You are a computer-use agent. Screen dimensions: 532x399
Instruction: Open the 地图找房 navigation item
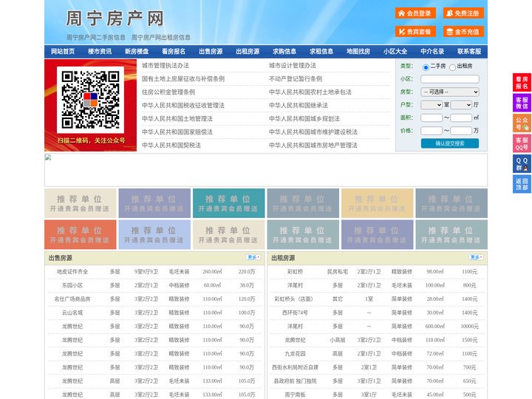click(358, 52)
